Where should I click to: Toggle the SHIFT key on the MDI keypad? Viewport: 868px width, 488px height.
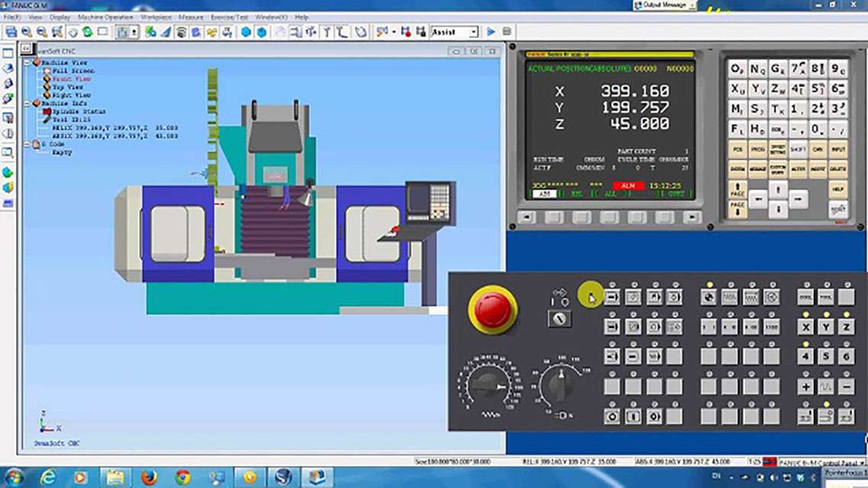click(798, 149)
